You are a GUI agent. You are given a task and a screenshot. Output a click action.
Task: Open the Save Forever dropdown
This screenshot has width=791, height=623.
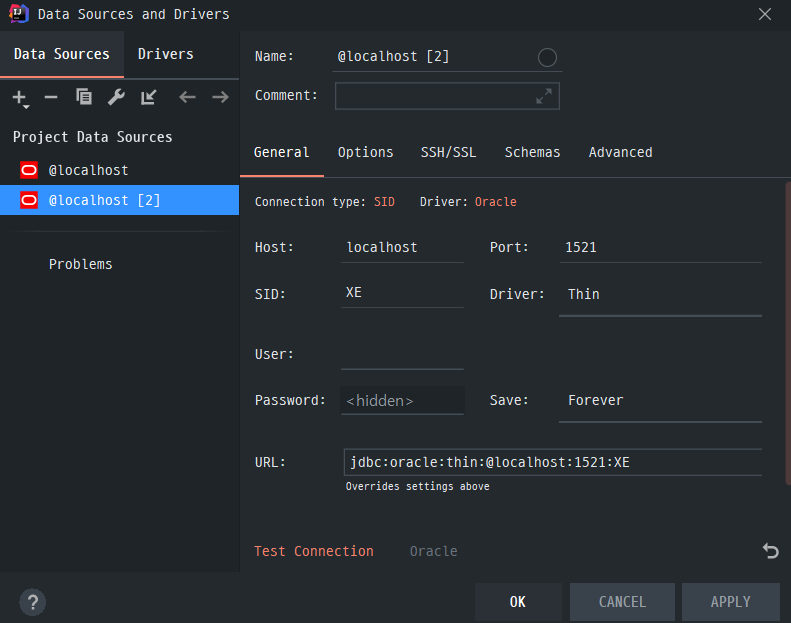[660, 401]
